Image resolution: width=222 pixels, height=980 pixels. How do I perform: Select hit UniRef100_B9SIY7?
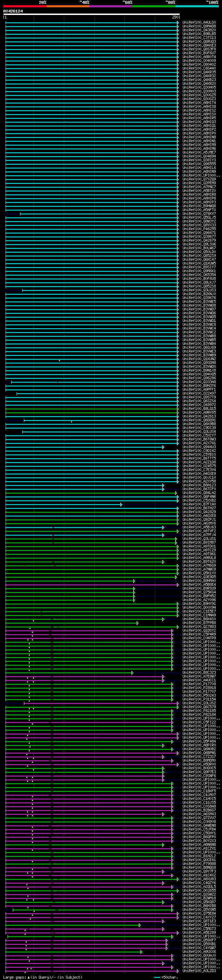[199, 267]
